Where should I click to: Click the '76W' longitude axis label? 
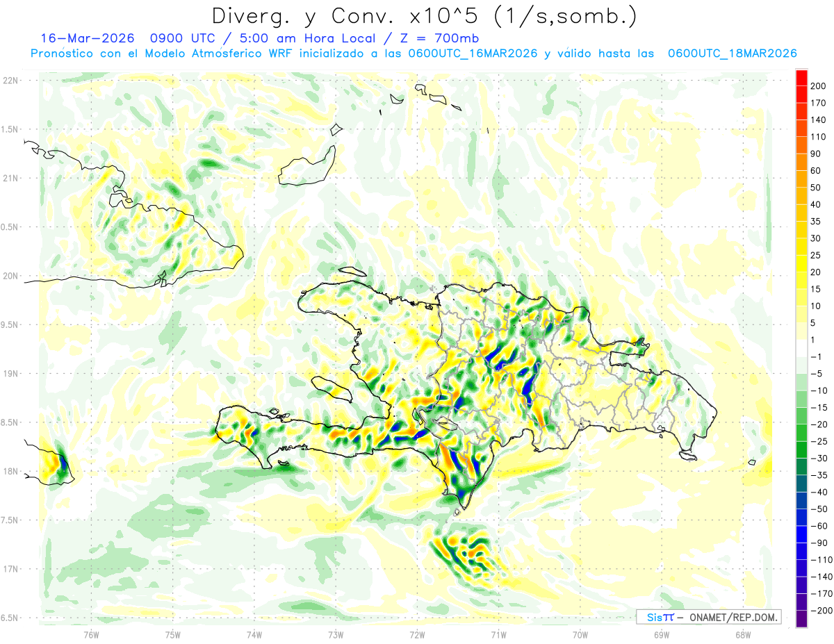point(91,634)
